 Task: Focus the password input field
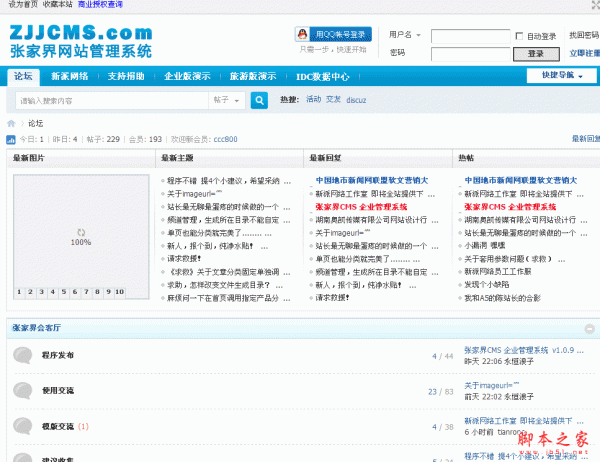[x=470, y=54]
